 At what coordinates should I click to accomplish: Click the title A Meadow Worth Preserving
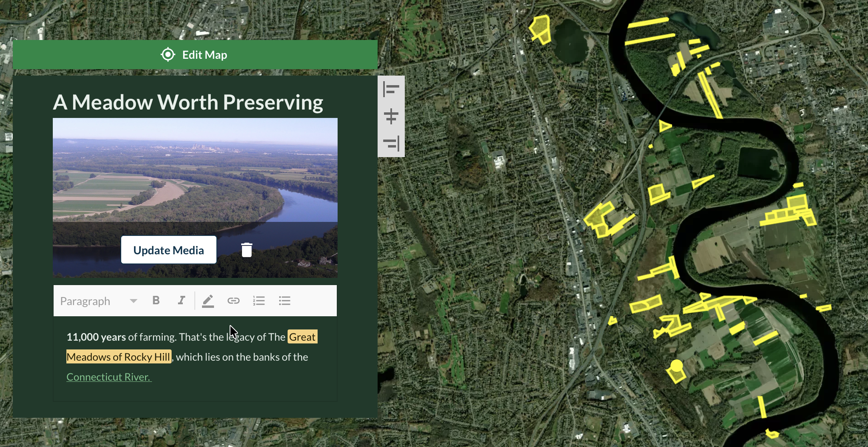coord(188,102)
